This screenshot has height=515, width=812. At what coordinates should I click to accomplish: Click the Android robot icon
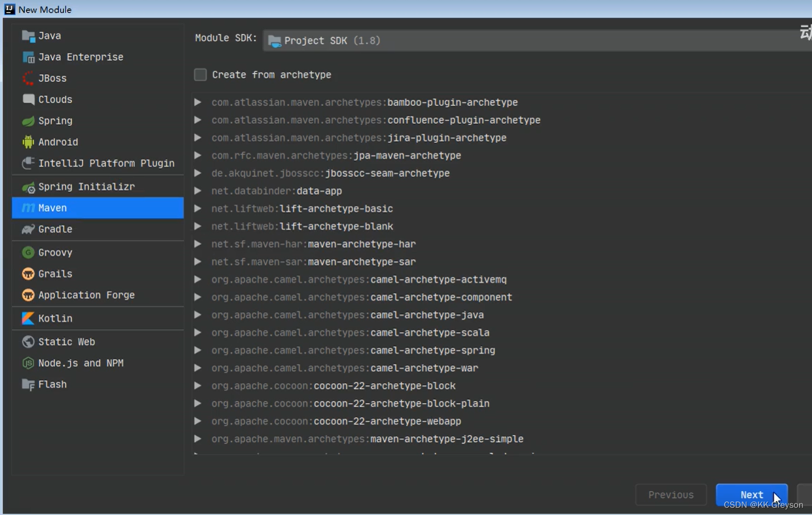[x=28, y=142]
